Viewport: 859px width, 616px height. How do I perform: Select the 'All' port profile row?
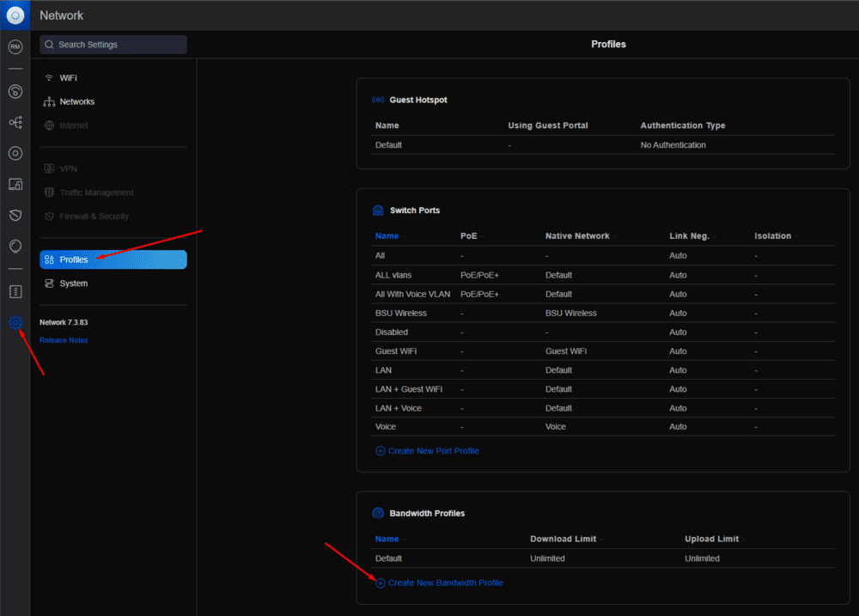point(603,256)
